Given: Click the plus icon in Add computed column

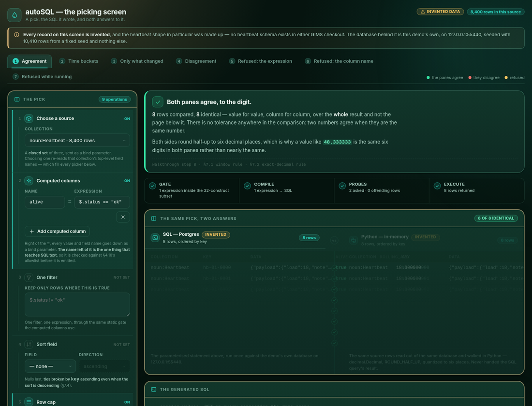Looking at the screenshot, I should [31, 232].
